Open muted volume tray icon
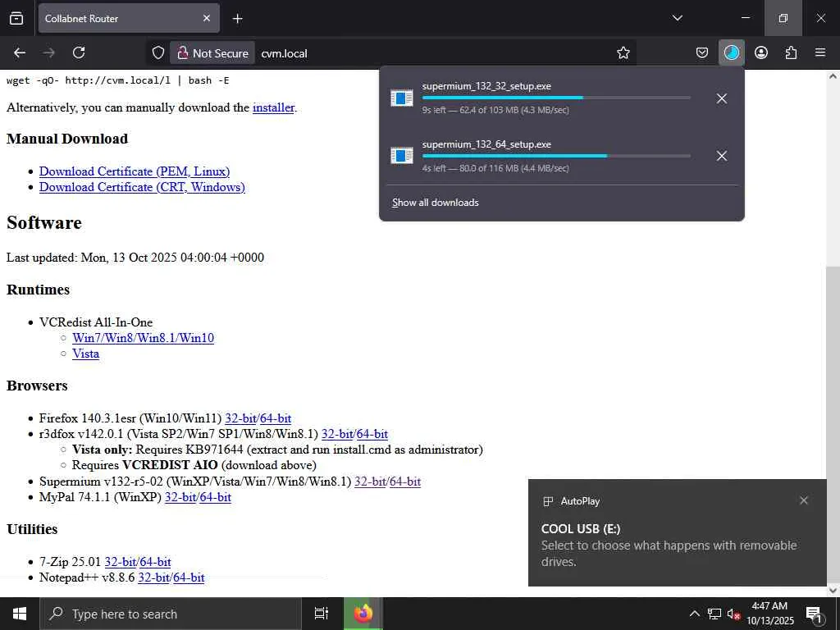 [x=733, y=614]
